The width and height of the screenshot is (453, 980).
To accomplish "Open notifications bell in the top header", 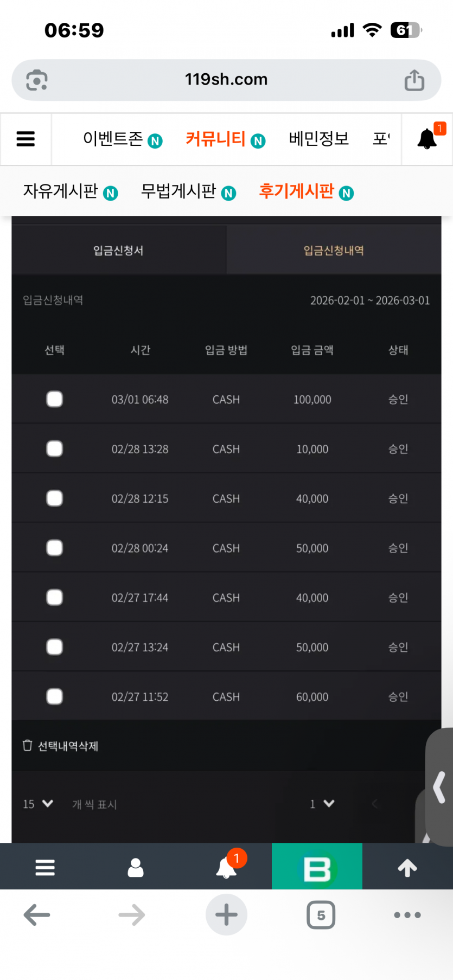I will [427, 139].
